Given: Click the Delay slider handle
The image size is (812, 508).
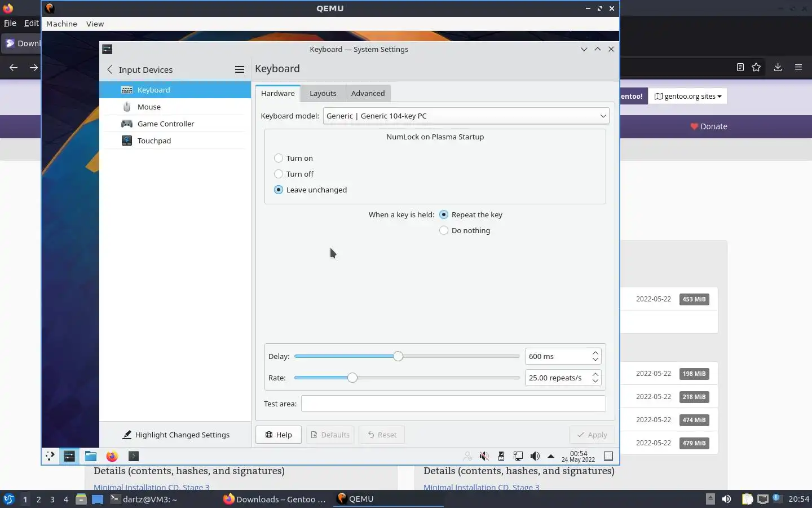Looking at the screenshot, I should (398, 356).
